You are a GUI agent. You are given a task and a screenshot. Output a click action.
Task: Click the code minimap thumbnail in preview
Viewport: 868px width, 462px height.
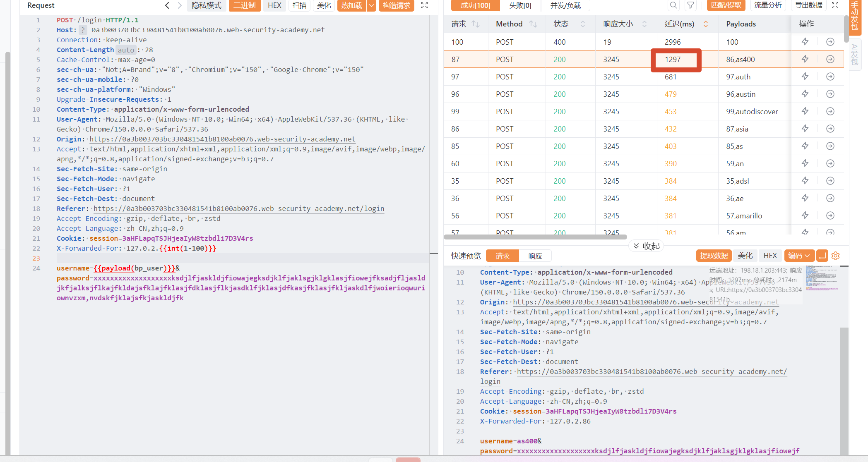click(822, 278)
